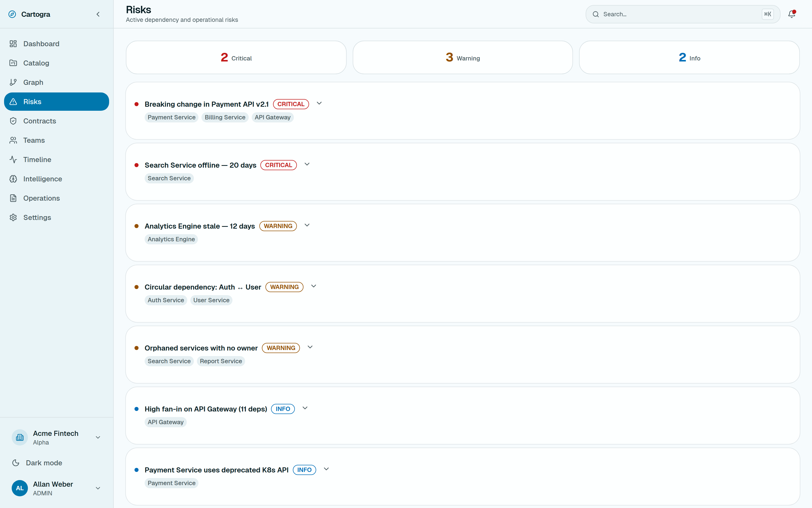Click the Settings gear icon
Viewport: 812px width, 508px height.
pyautogui.click(x=13, y=217)
